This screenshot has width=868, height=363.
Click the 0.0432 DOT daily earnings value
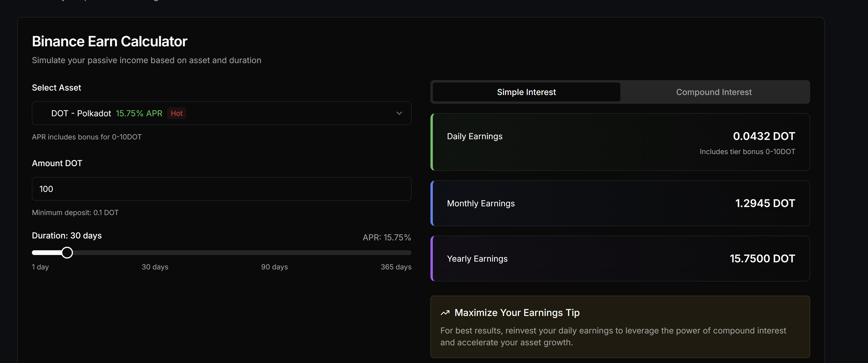pyautogui.click(x=764, y=136)
